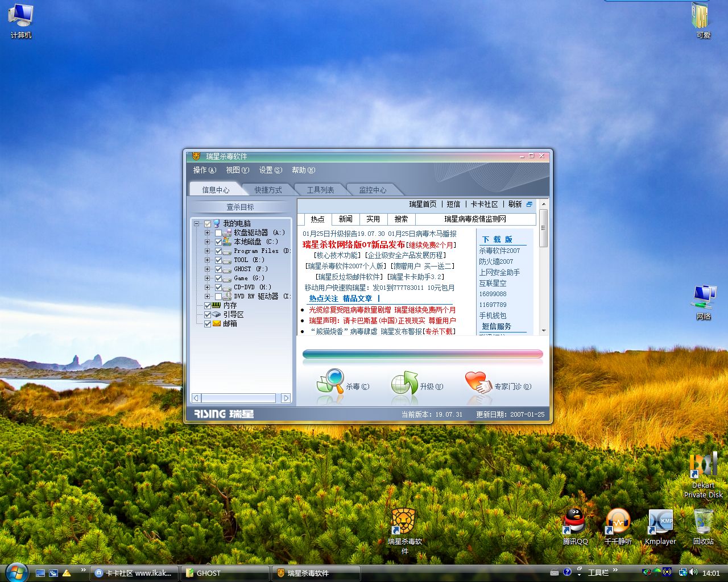Image resolution: width=728 pixels, height=582 pixels.
Task: Open 瑞星杀毒软件 desktop shortcut icon
Action: (x=404, y=531)
